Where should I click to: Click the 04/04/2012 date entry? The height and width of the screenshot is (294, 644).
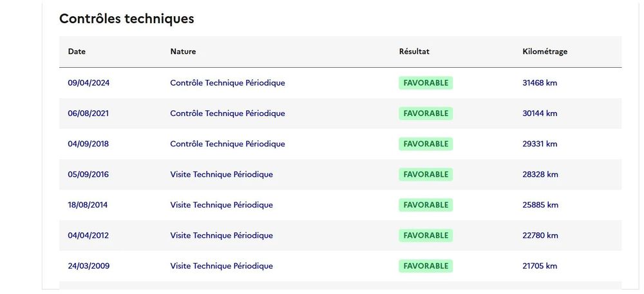(x=88, y=235)
